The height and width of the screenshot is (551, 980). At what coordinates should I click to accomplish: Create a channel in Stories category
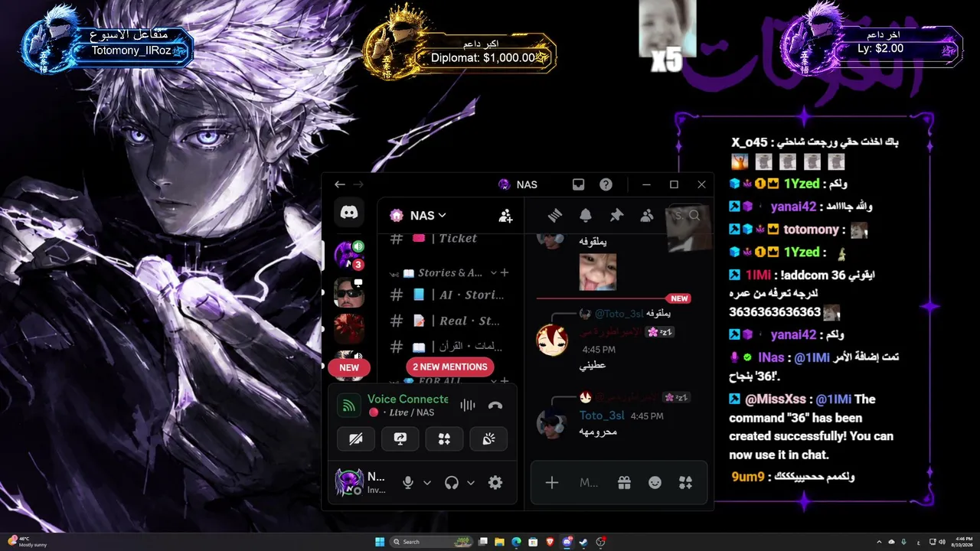pyautogui.click(x=505, y=273)
